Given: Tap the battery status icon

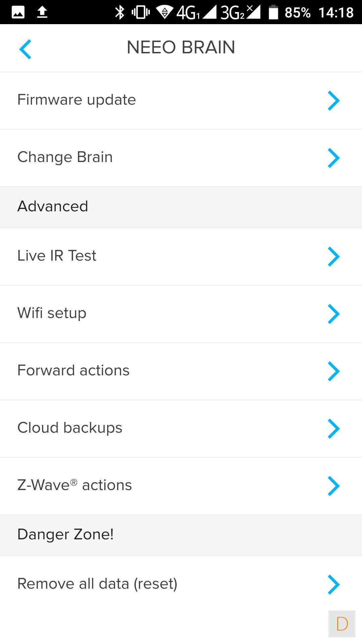Looking at the screenshot, I should [274, 12].
